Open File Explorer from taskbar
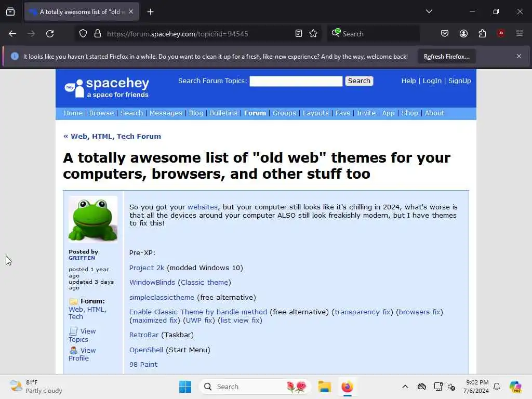The width and height of the screenshot is (532, 399). pyautogui.click(x=324, y=387)
